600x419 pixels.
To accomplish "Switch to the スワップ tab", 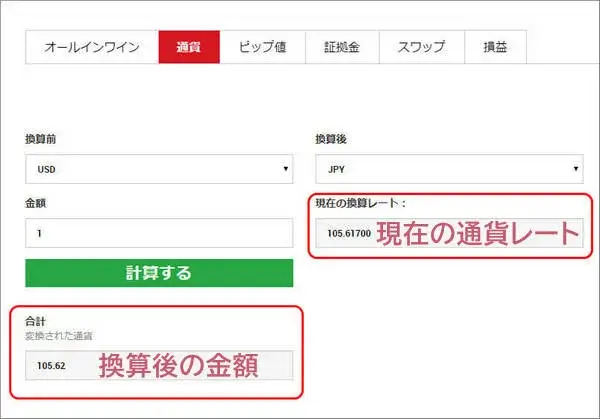I will (422, 47).
